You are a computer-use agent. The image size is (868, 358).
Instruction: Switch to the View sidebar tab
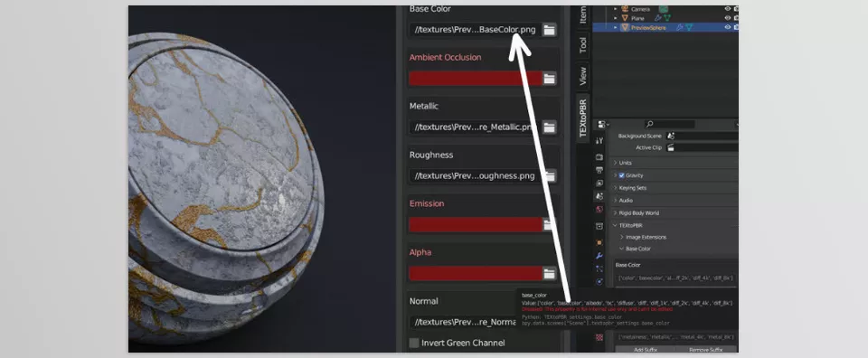583,76
